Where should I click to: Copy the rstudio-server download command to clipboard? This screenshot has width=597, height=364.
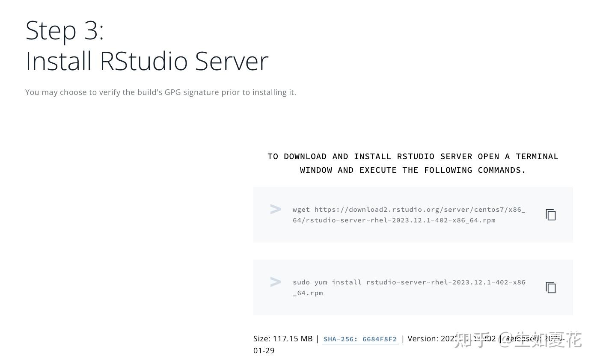[x=550, y=215]
